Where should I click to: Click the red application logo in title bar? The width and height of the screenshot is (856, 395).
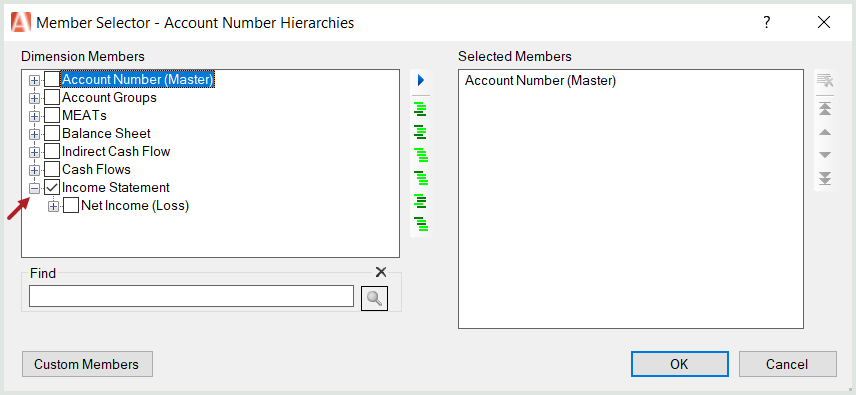(21, 22)
